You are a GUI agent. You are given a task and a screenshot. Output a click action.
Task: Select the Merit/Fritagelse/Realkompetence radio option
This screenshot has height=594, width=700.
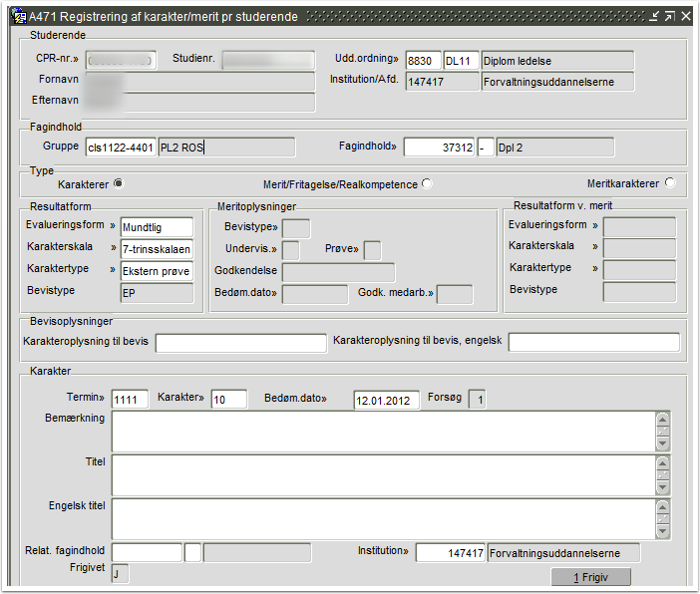427,183
